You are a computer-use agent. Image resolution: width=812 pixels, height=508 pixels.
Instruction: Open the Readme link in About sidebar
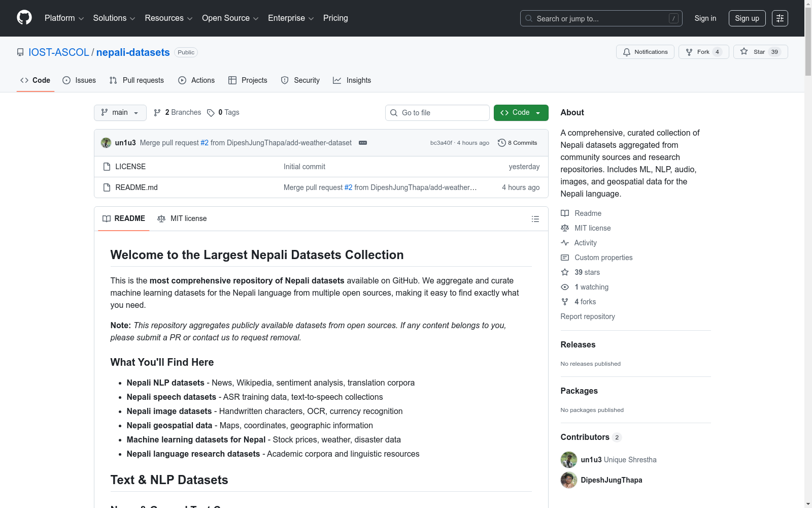[581, 213]
